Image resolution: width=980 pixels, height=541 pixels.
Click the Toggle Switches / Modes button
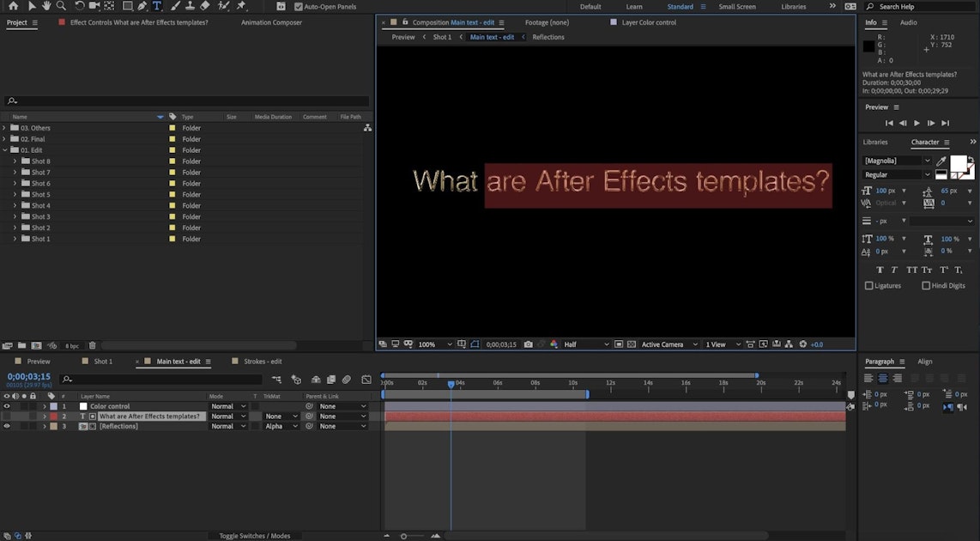(x=255, y=535)
